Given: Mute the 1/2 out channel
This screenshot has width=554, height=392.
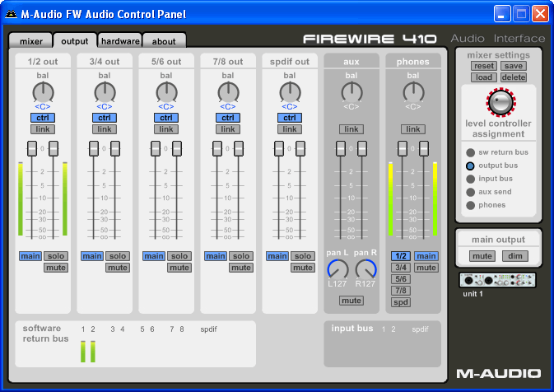Looking at the screenshot, I should [56, 268].
